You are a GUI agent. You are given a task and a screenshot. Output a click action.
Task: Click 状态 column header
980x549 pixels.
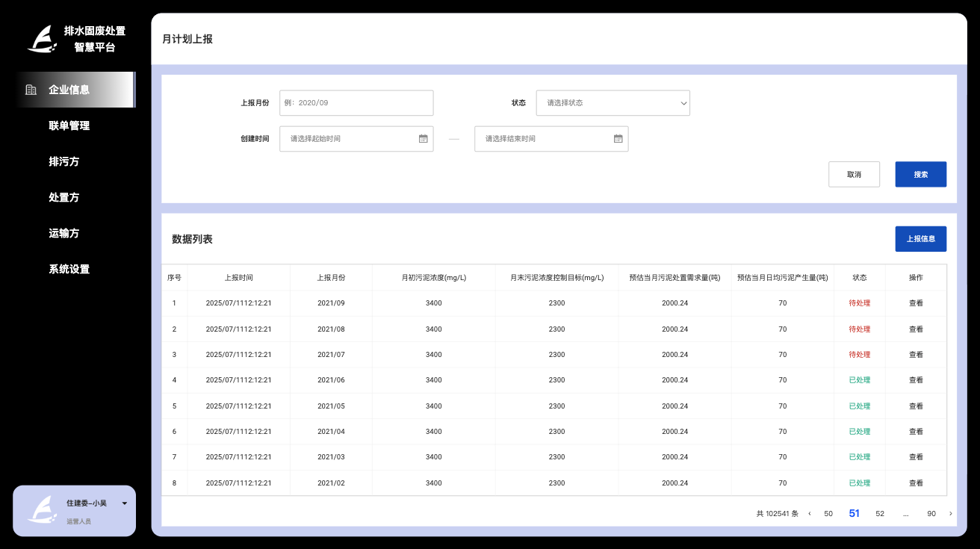tap(860, 277)
